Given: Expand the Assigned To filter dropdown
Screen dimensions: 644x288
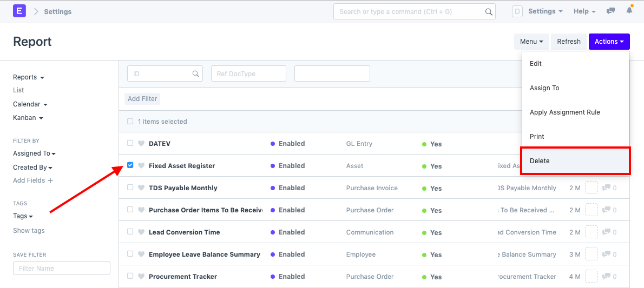Looking at the screenshot, I should [x=34, y=153].
